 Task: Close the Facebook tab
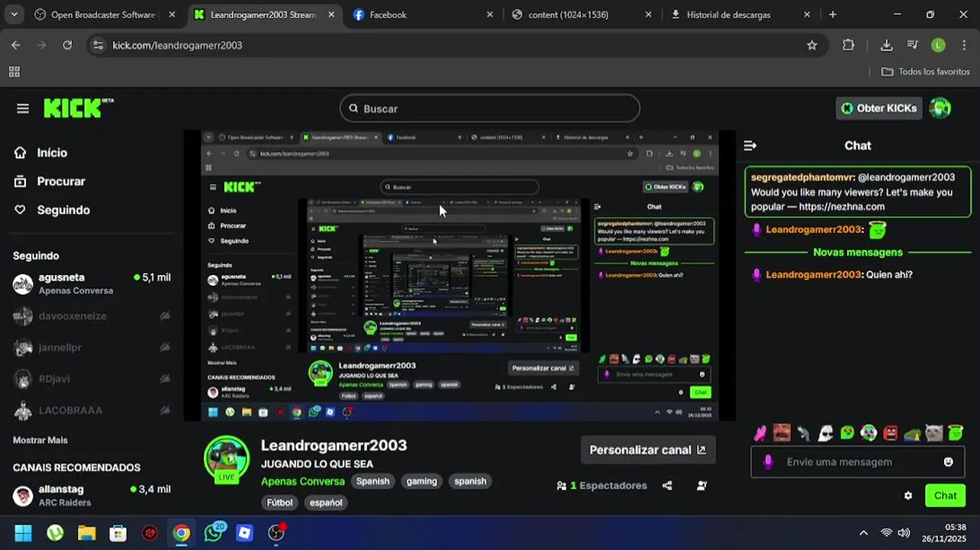489,15
